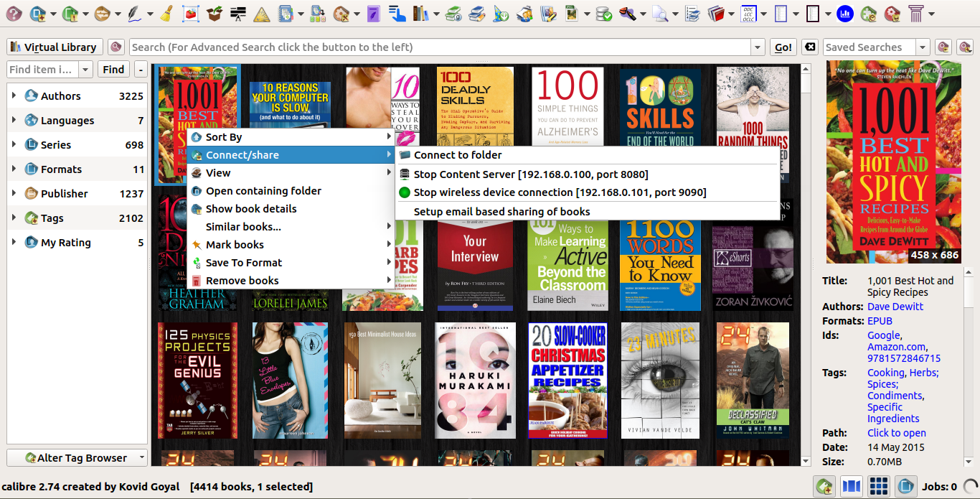Choose Sort By in the context menu
This screenshot has width=980, height=499.
click(x=291, y=137)
